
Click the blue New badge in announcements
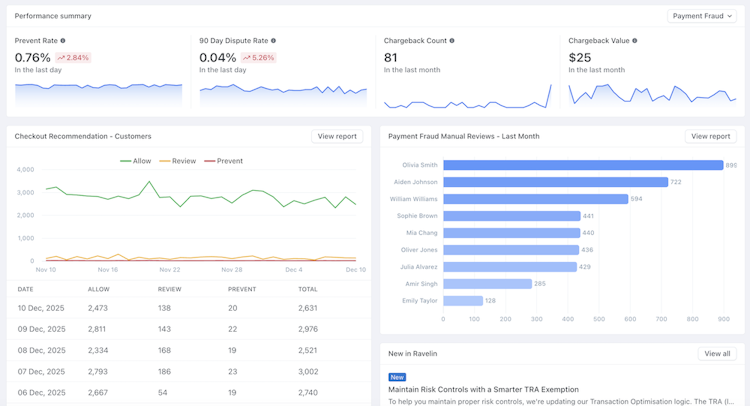pos(397,377)
